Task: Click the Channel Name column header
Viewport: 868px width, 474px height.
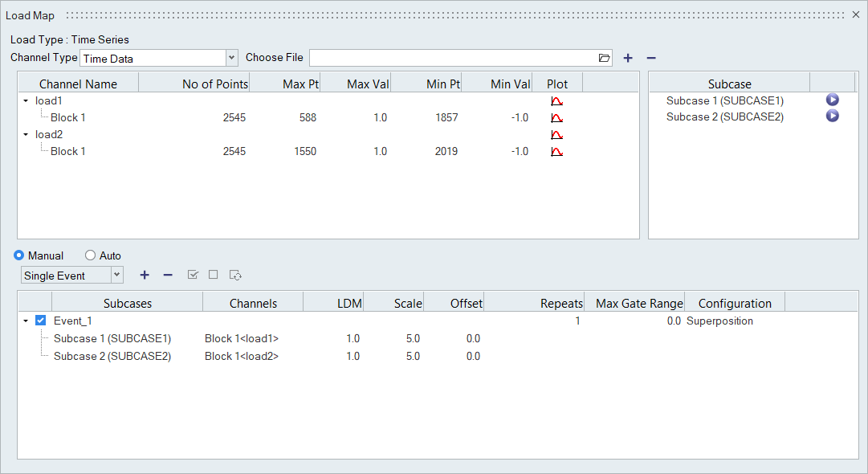Action: click(x=78, y=84)
